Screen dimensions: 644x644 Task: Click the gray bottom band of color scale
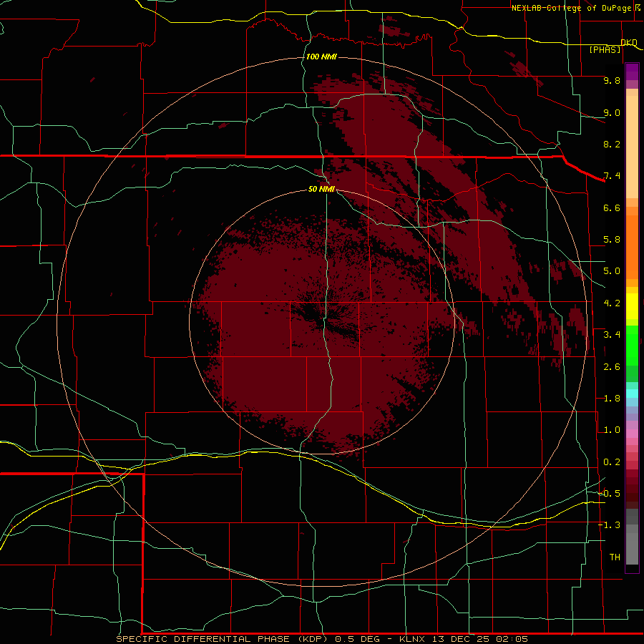click(632, 546)
